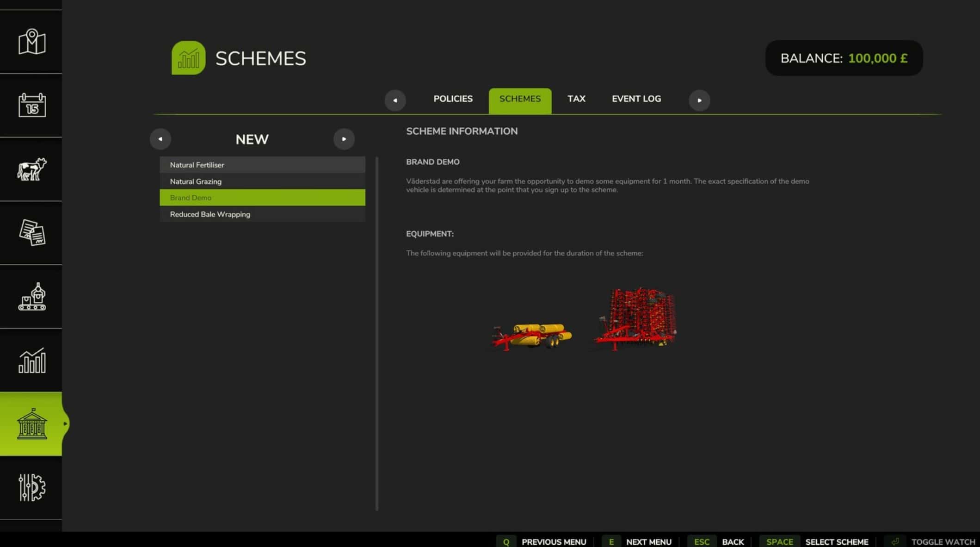Select the Schemes tab

coord(520,100)
